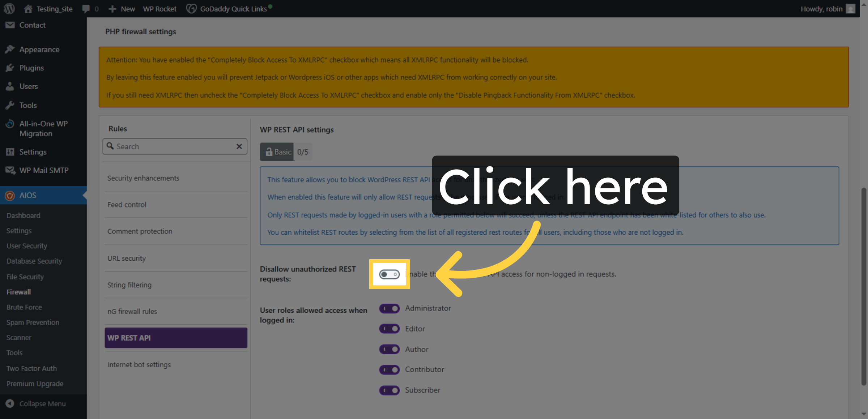Click the Tools wrench icon in the sidebar
This screenshot has height=419, width=868.
tap(10, 105)
